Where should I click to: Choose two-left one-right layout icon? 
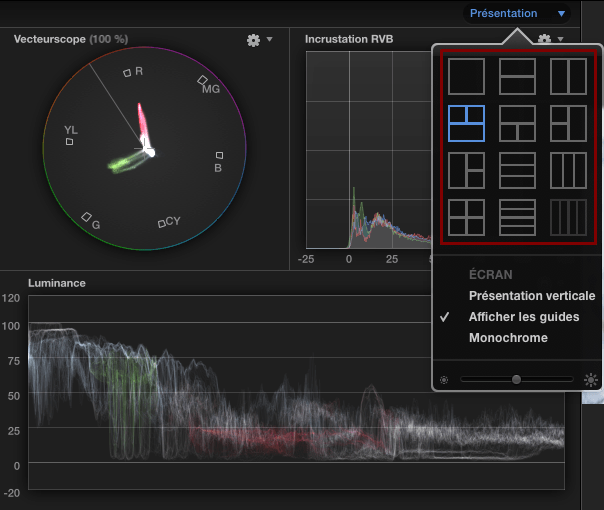(x=568, y=123)
